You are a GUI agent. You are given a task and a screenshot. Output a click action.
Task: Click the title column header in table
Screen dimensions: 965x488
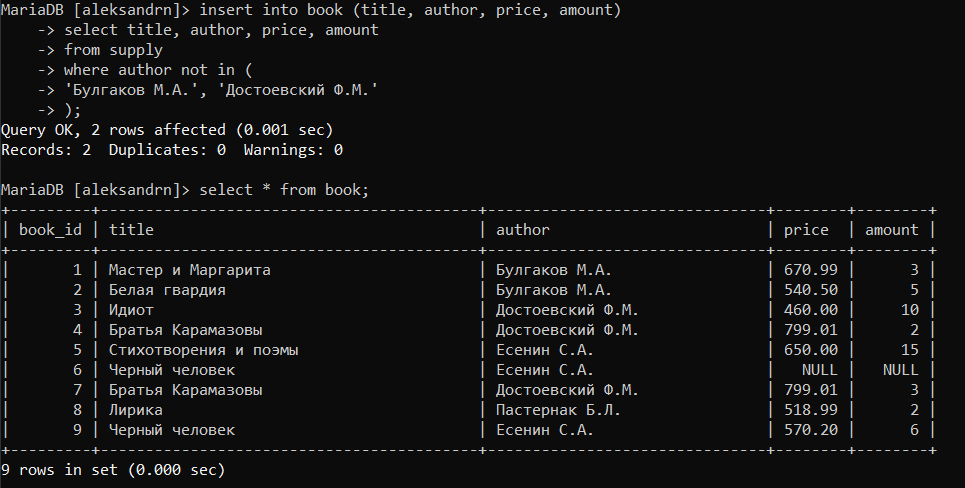131,230
